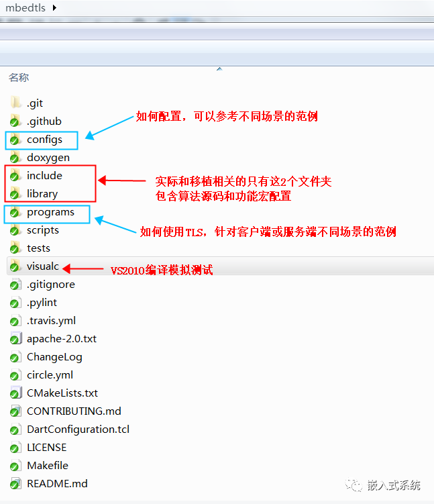Viewport: 434px width, 504px height.
Task: Select the .git folder name
Action: (x=35, y=103)
